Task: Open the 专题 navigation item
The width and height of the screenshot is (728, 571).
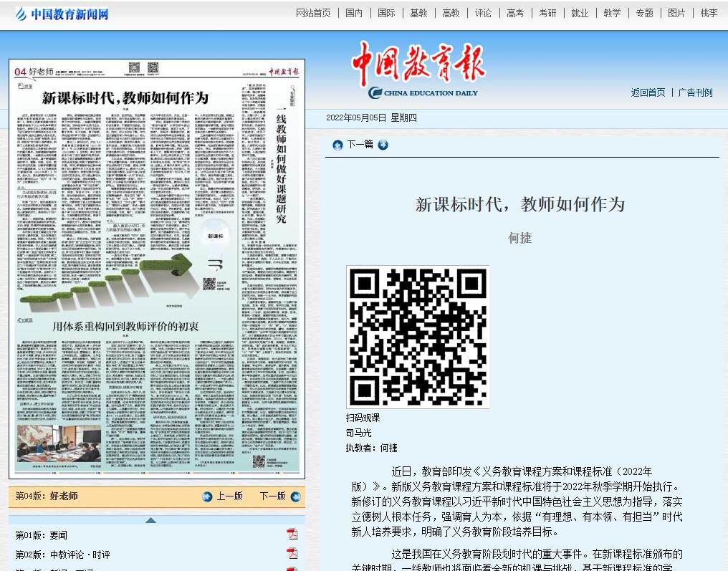Action: 644,13
